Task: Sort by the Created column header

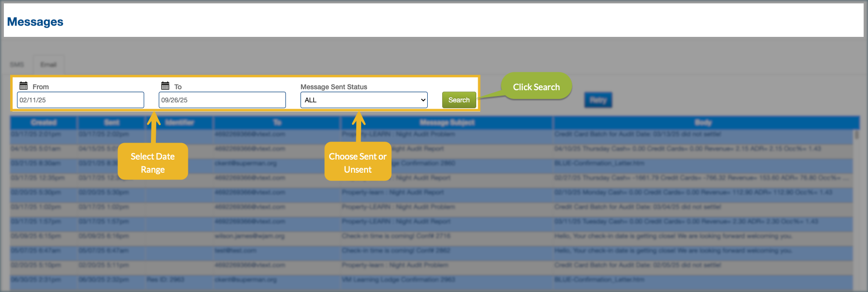Action: point(44,122)
